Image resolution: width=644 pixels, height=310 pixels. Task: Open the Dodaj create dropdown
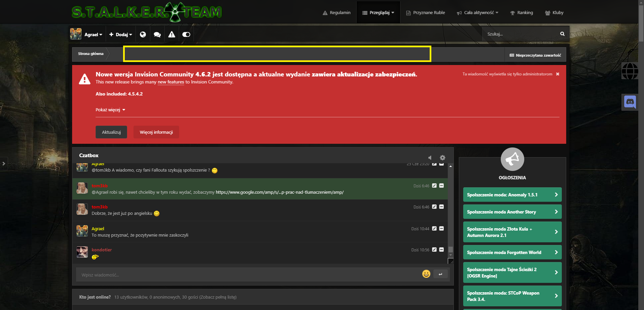pos(121,35)
